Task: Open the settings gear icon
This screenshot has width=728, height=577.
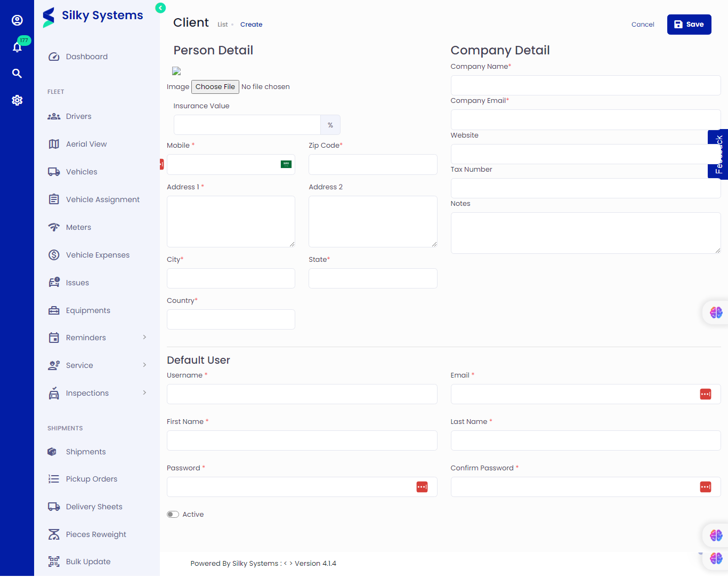Action: click(17, 100)
